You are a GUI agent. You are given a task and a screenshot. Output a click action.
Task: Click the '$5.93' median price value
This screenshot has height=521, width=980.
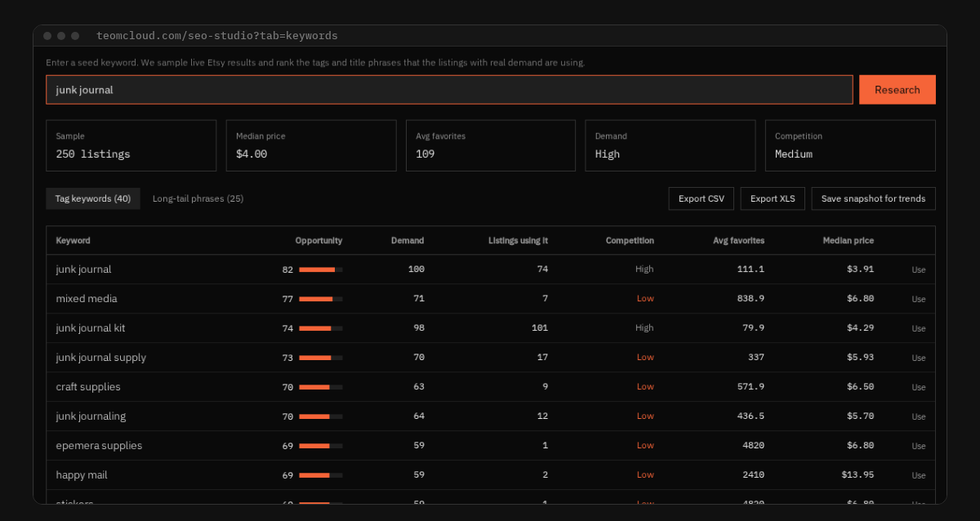tap(861, 358)
